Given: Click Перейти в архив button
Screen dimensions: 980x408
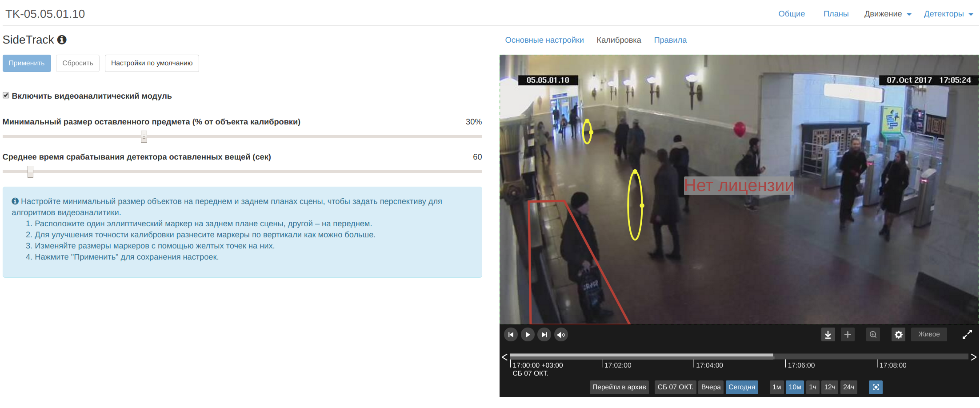Looking at the screenshot, I should (x=619, y=387).
